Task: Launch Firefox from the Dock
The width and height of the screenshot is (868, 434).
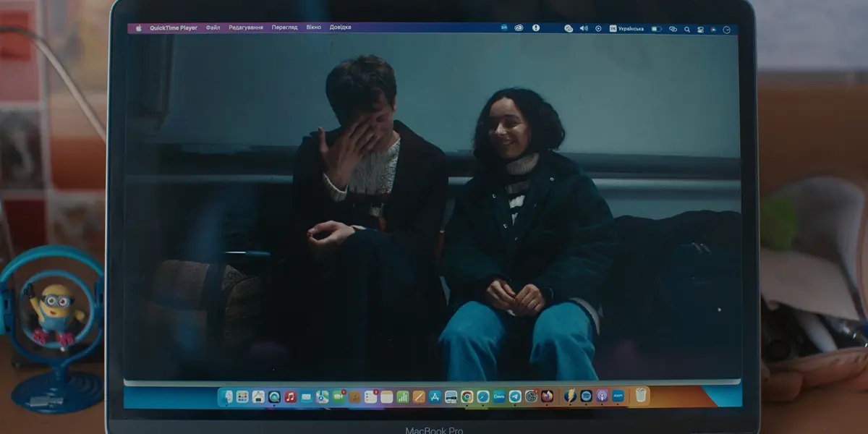Action: (x=547, y=396)
